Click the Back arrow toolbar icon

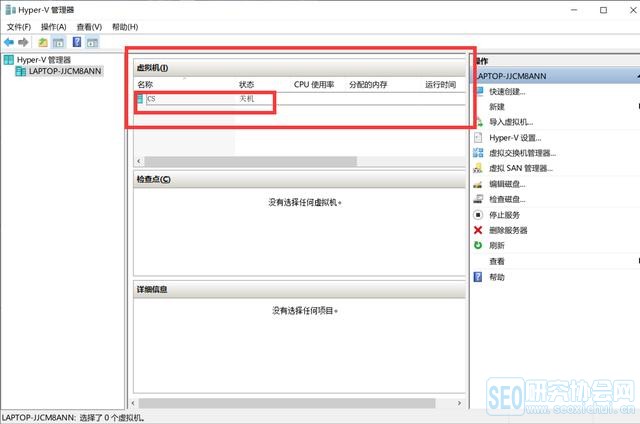coord(9,42)
